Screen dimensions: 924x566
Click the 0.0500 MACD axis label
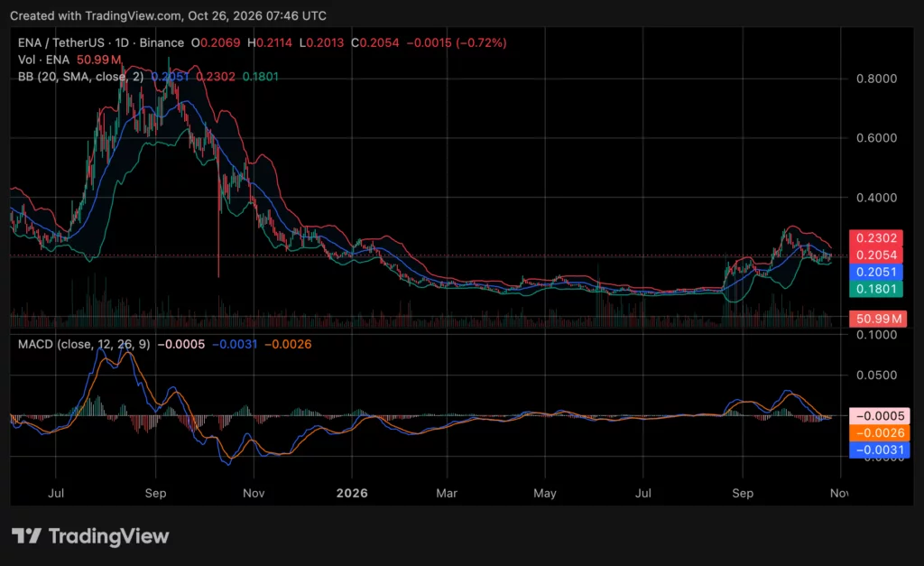(x=876, y=375)
